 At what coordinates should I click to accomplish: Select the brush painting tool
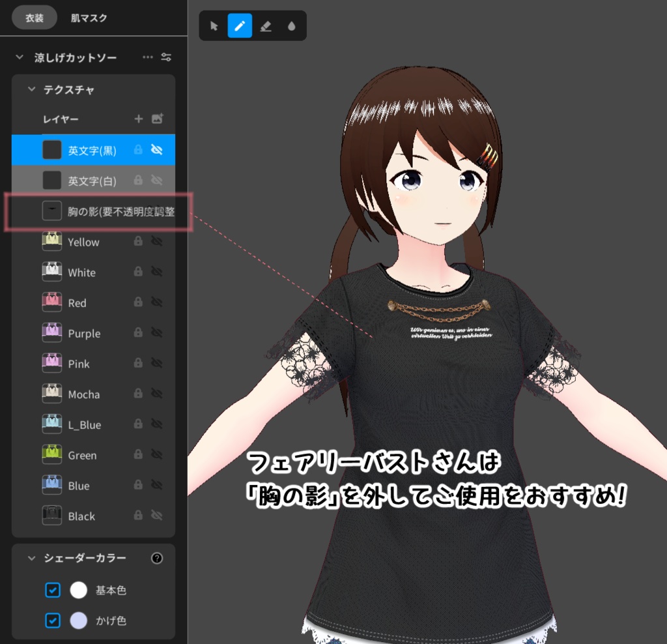[x=240, y=26]
